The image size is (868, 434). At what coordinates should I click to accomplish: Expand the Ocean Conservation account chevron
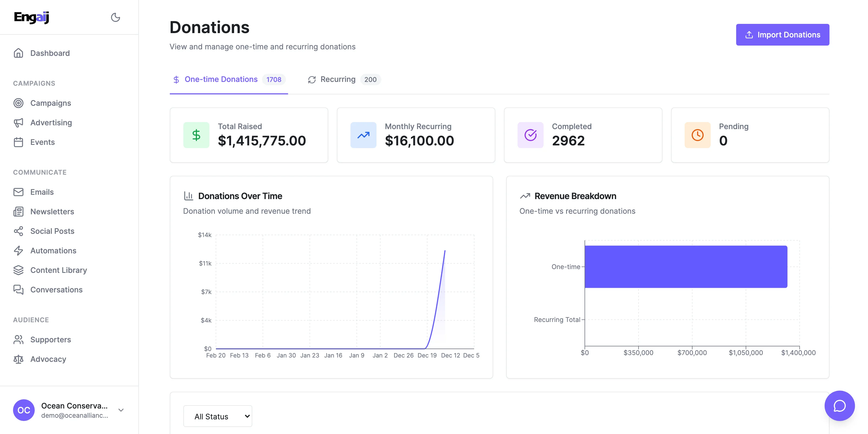pyautogui.click(x=121, y=410)
